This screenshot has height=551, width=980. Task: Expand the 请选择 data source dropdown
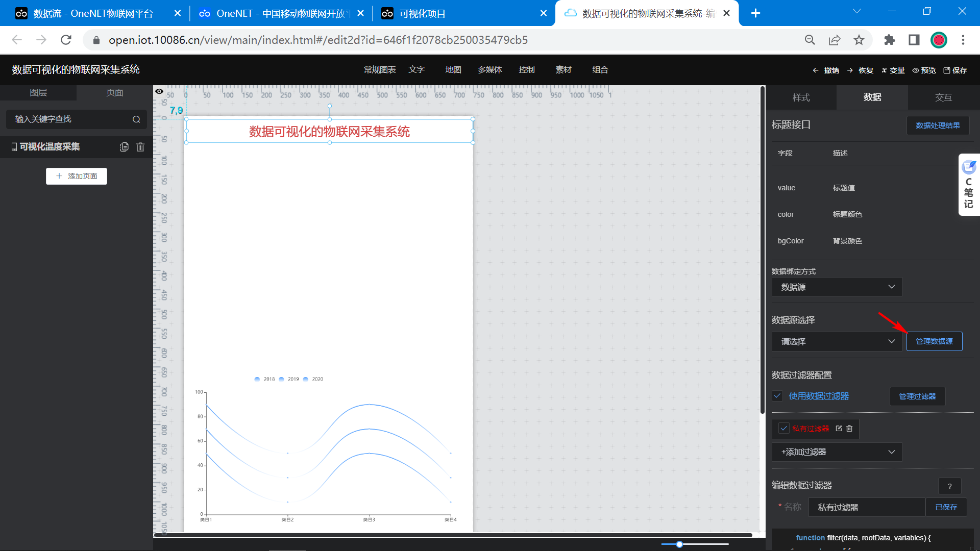pos(837,341)
